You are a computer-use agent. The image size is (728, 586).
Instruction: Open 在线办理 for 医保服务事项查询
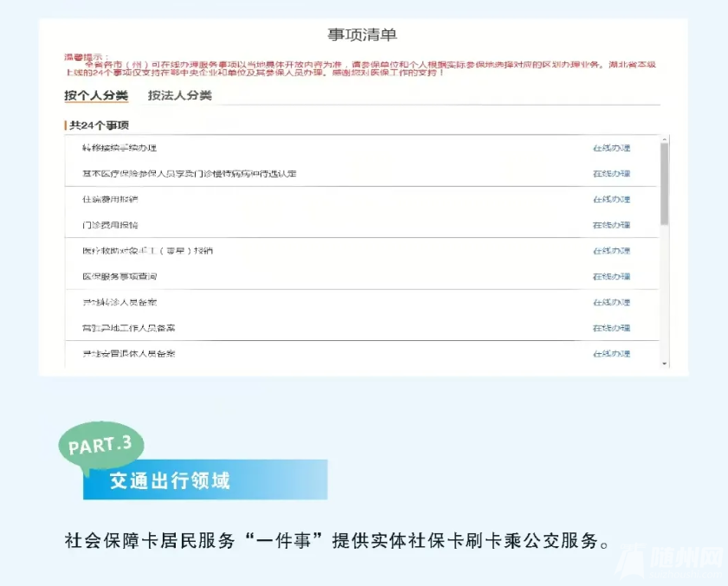[611, 277]
